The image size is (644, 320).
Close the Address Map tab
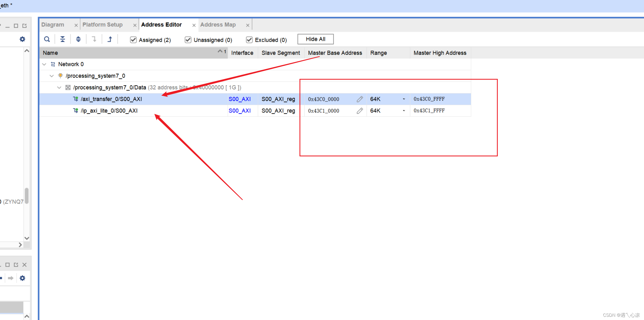[248, 25]
